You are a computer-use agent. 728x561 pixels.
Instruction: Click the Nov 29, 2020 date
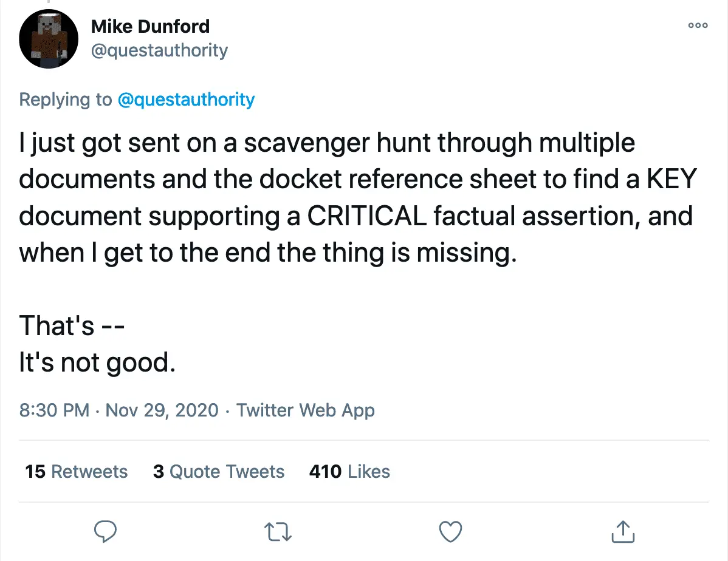tap(162, 410)
